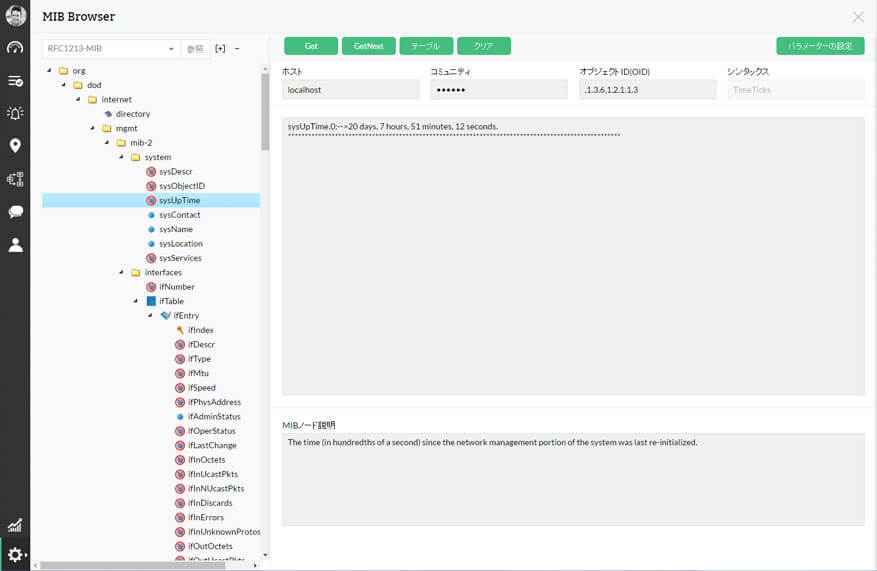The width and height of the screenshot is (877, 571).
Task: Collapse the interfaces folder arrow
Action: [122, 272]
